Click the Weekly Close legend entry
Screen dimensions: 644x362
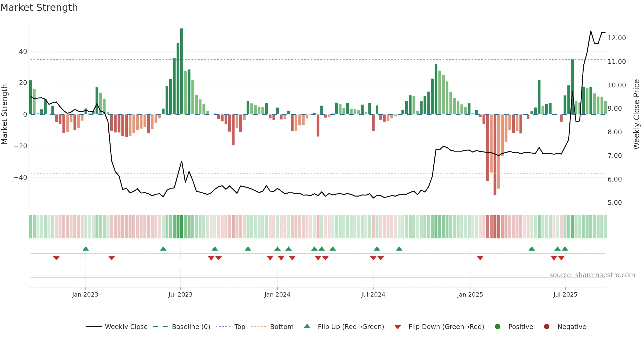(x=117, y=327)
